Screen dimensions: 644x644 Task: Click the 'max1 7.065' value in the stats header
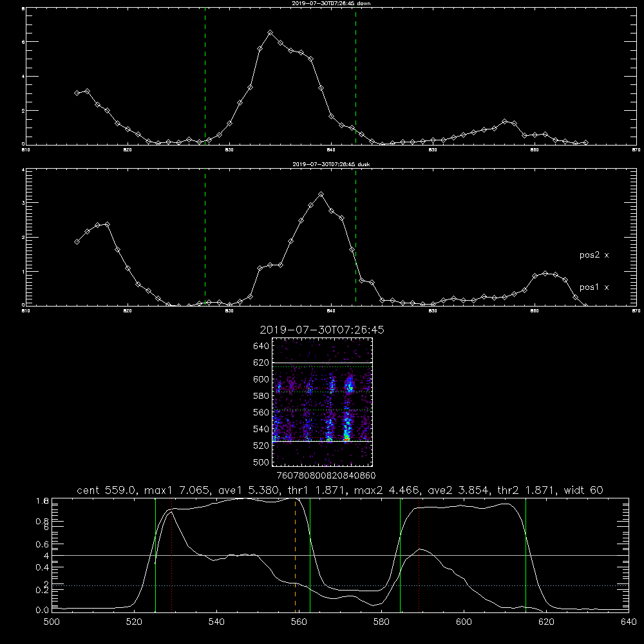(178, 490)
